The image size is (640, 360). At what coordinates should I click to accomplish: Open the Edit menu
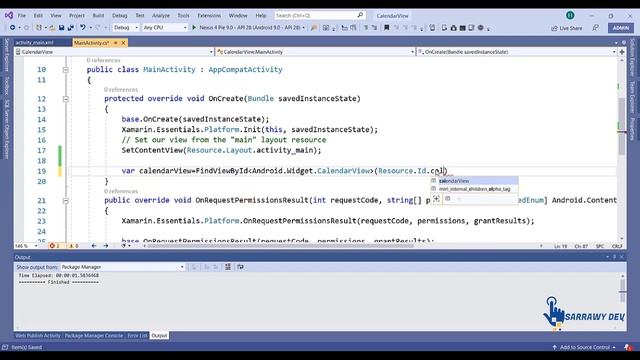coord(38,16)
